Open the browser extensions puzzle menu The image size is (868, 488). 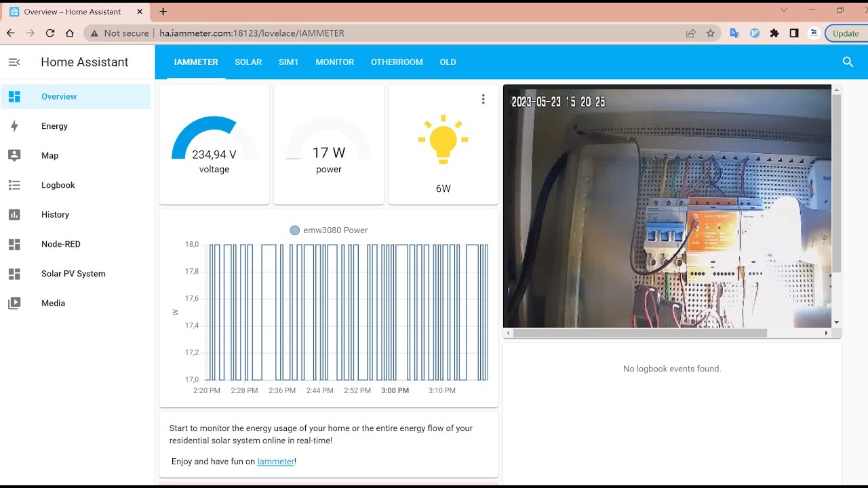pyautogui.click(x=774, y=33)
